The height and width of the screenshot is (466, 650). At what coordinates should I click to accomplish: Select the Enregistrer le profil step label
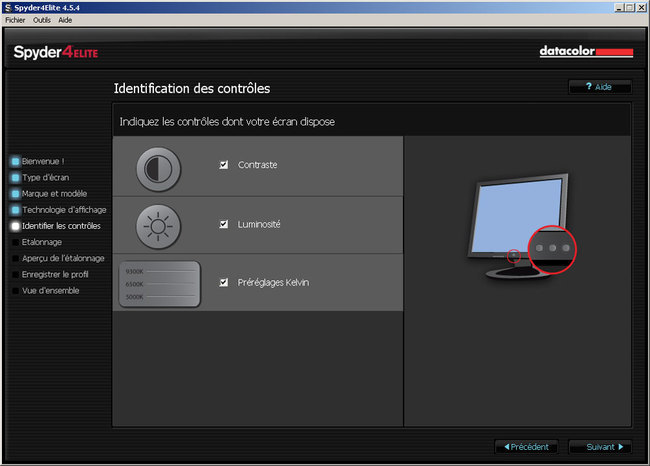pos(55,274)
